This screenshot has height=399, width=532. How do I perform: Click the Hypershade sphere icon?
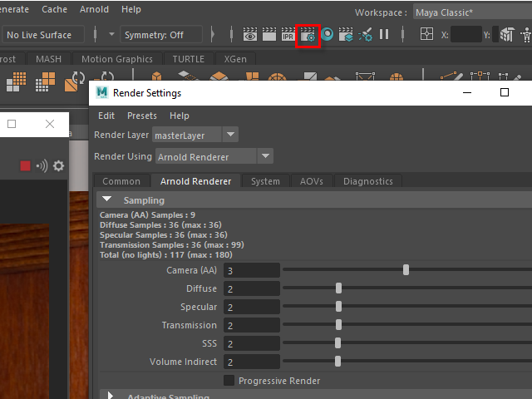328,35
